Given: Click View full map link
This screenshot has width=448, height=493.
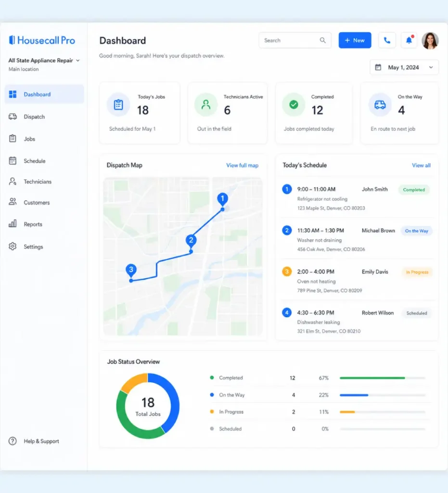Looking at the screenshot, I should (x=242, y=166).
